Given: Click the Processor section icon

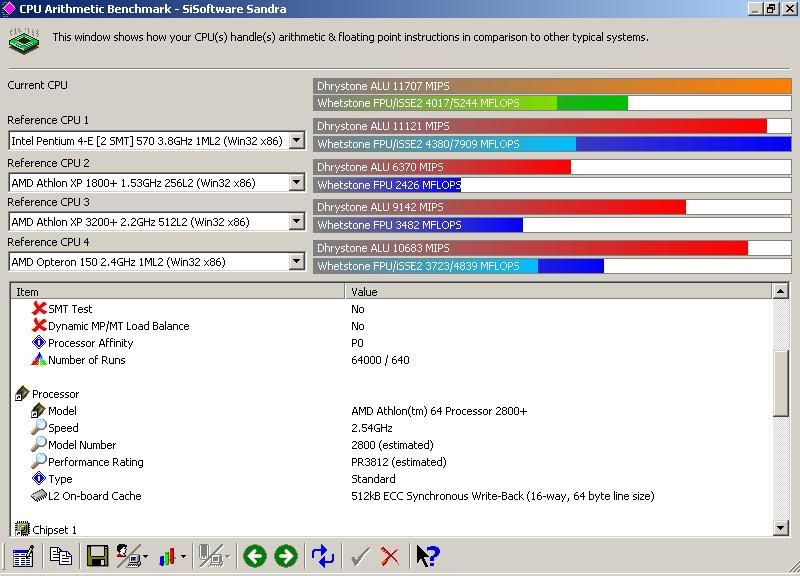Looking at the screenshot, I should click(x=22, y=393).
